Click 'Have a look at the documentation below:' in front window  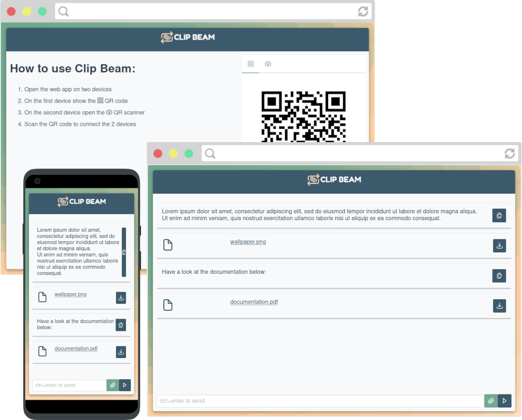coord(214,272)
